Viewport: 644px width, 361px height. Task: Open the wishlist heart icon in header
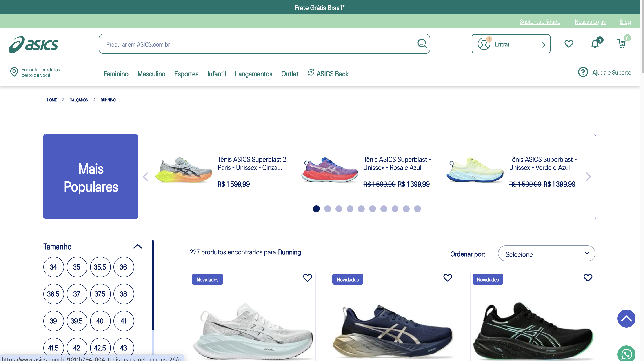click(568, 44)
